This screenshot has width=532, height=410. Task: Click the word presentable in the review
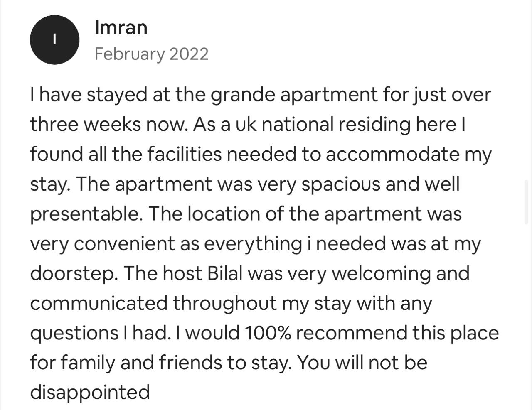pos(86,214)
